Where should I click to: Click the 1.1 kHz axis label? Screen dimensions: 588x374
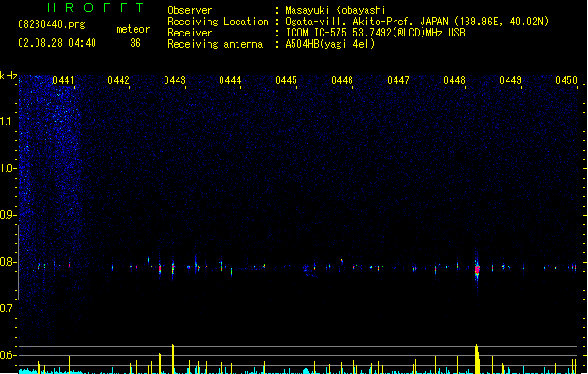point(7,122)
